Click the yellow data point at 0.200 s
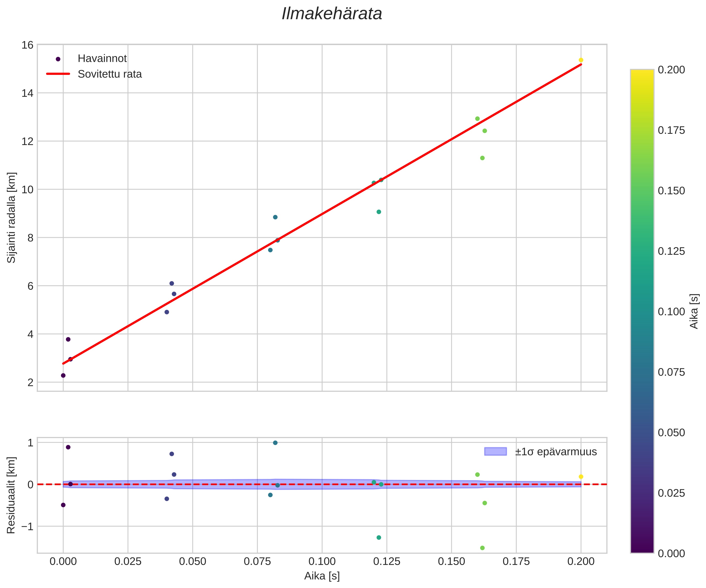 click(x=581, y=60)
